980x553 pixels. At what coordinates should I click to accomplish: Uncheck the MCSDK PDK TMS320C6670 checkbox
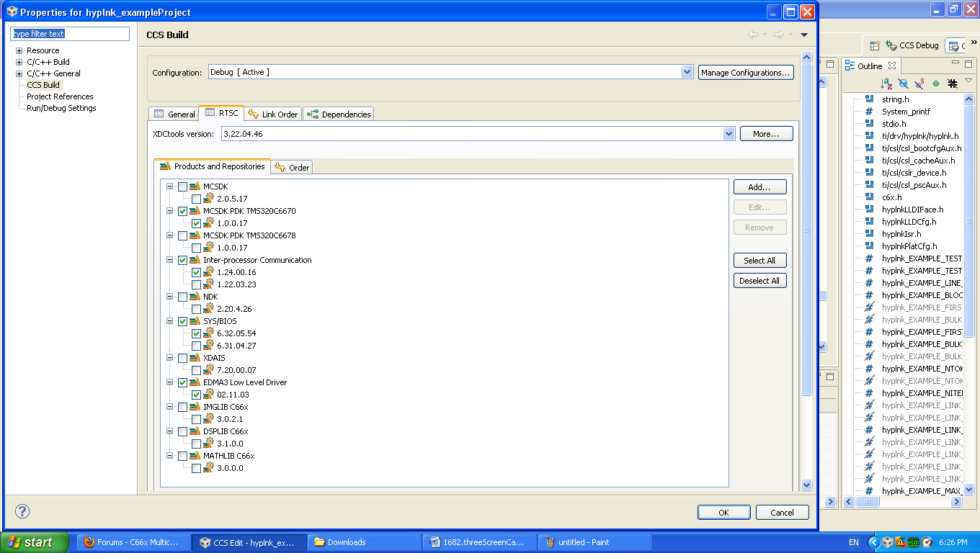[x=182, y=211]
